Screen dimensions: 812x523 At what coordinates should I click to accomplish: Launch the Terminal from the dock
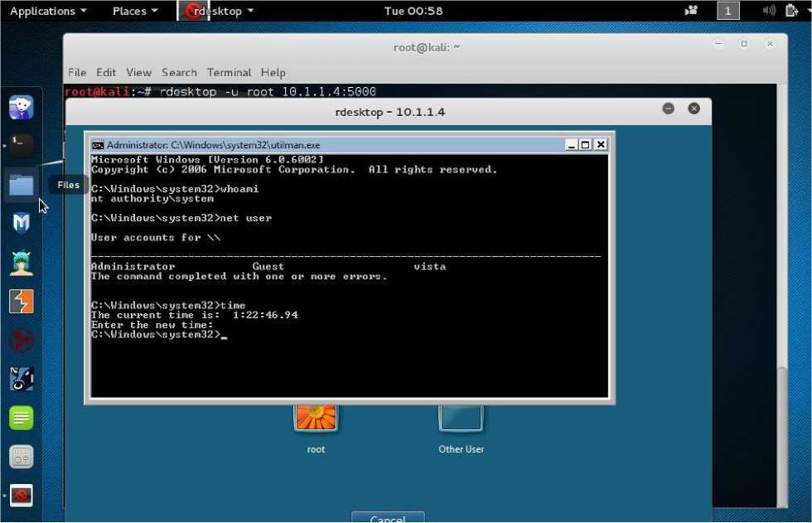[22, 146]
